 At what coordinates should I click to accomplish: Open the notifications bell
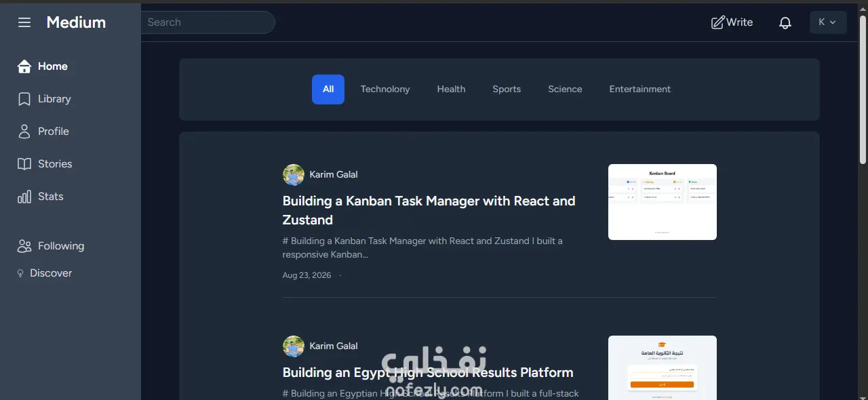click(x=785, y=22)
